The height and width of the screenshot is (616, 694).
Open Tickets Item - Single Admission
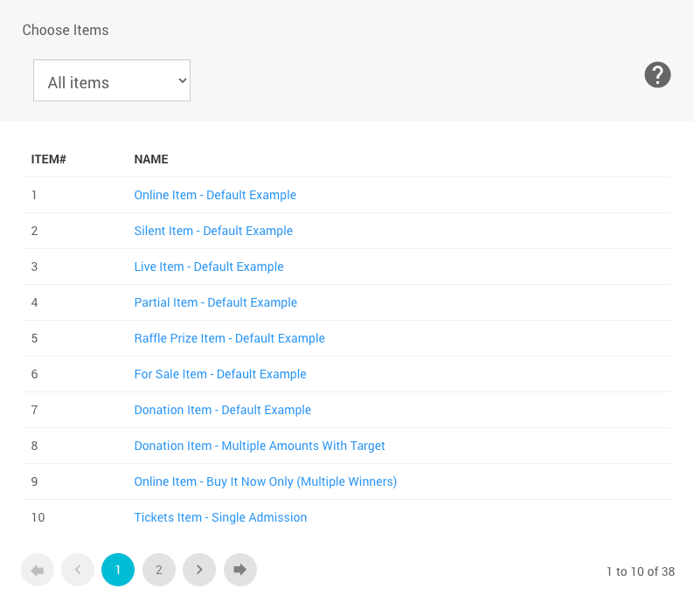(220, 517)
